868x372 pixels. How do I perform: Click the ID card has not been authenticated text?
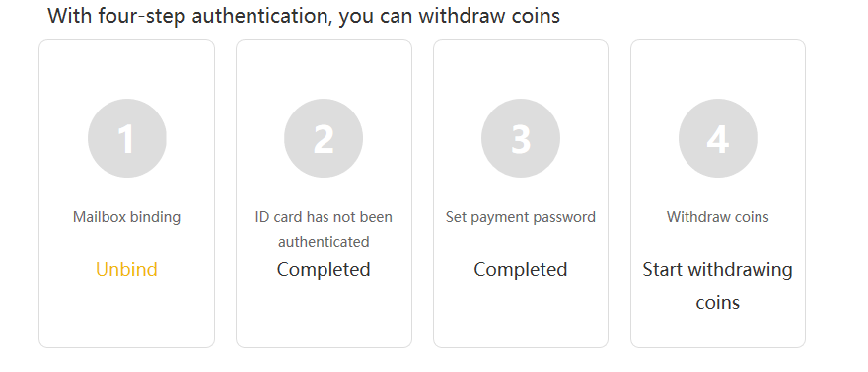click(x=324, y=229)
